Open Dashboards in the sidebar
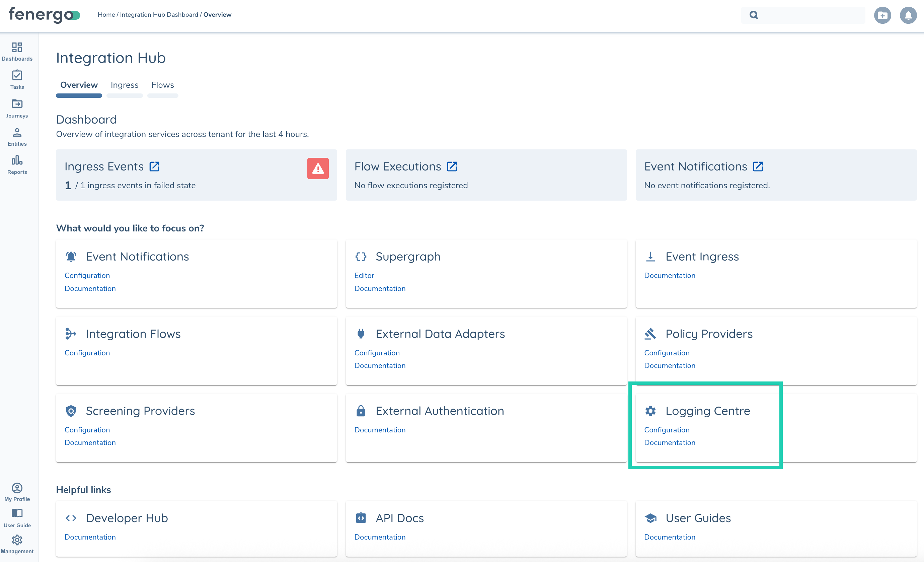 (17, 51)
